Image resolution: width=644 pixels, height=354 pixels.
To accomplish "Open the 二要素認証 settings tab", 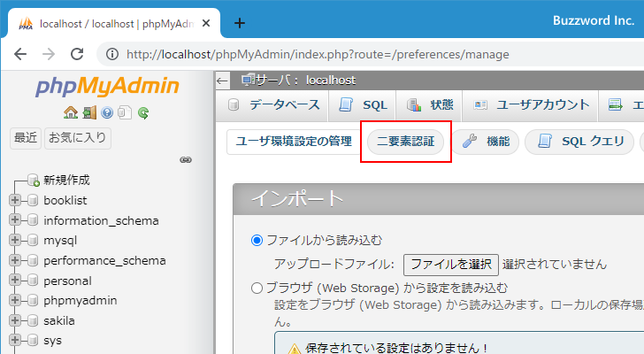I will 406,142.
